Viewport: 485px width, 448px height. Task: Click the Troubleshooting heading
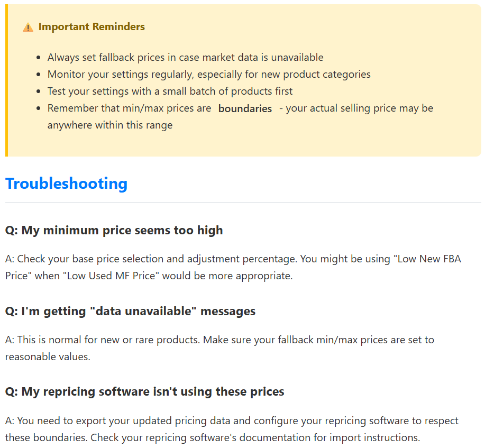click(66, 184)
